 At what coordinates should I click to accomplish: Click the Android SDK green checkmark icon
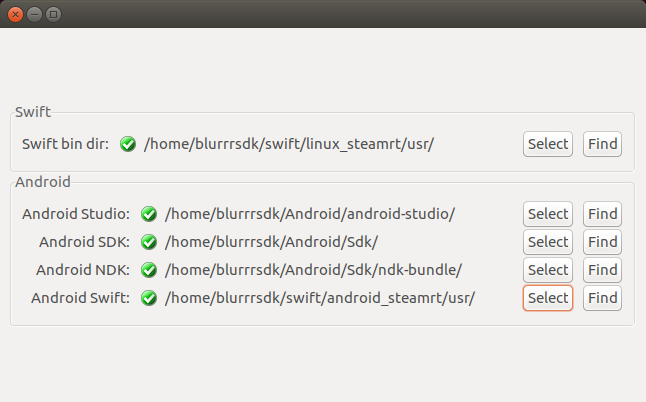pos(149,242)
